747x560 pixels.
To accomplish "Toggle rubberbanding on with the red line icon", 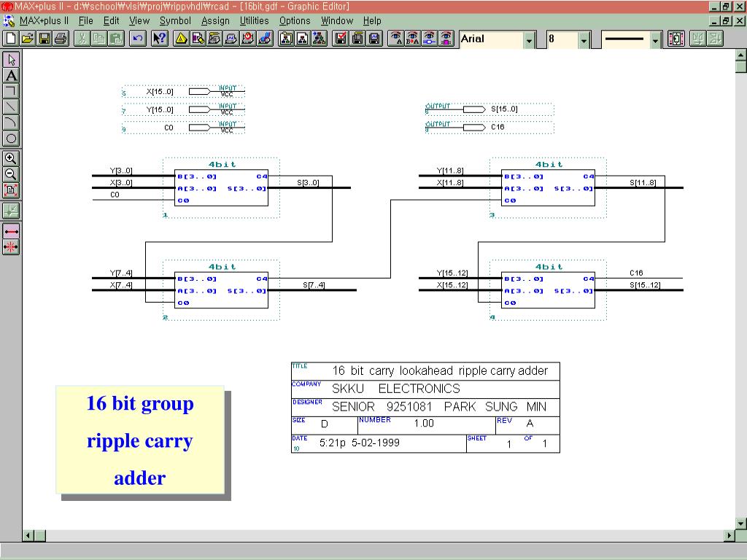I will coord(11,231).
